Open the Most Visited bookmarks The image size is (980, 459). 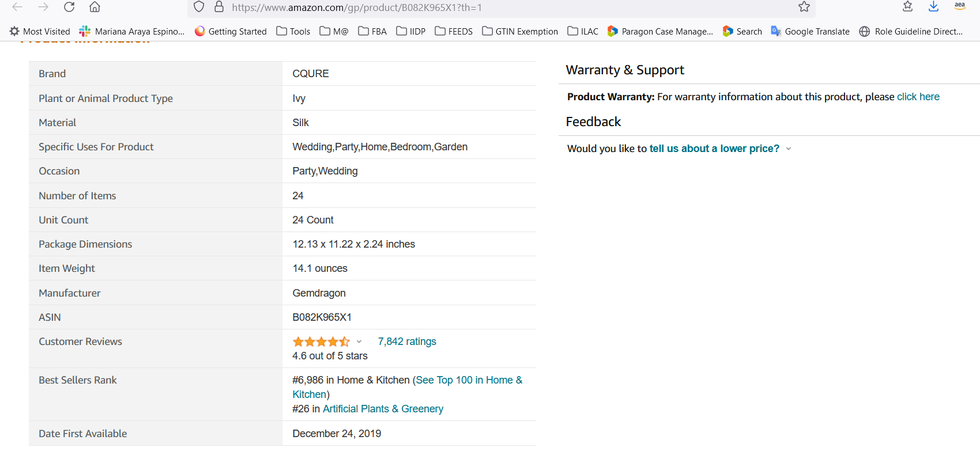click(x=40, y=31)
